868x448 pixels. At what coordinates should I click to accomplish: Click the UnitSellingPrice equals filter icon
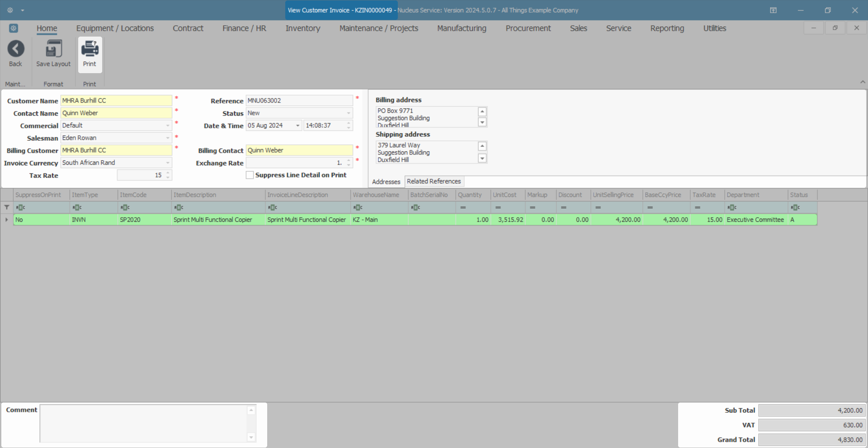tap(598, 207)
